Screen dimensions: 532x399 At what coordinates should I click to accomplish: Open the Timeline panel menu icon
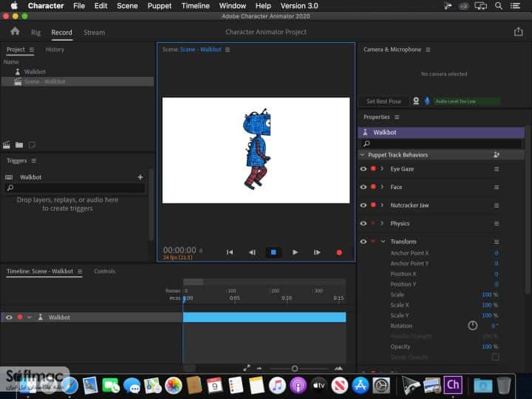pyautogui.click(x=80, y=271)
